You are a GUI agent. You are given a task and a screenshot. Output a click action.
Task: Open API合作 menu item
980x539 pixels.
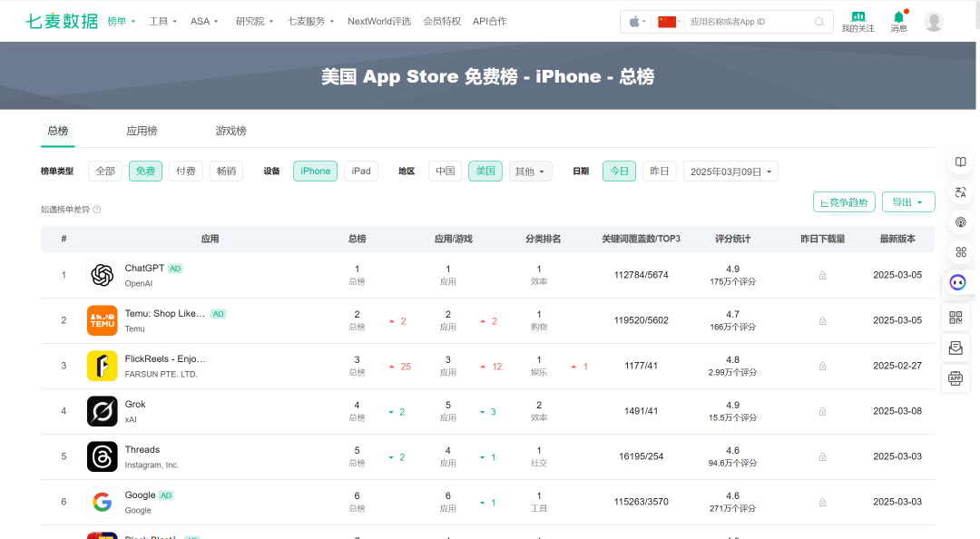point(490,21)
